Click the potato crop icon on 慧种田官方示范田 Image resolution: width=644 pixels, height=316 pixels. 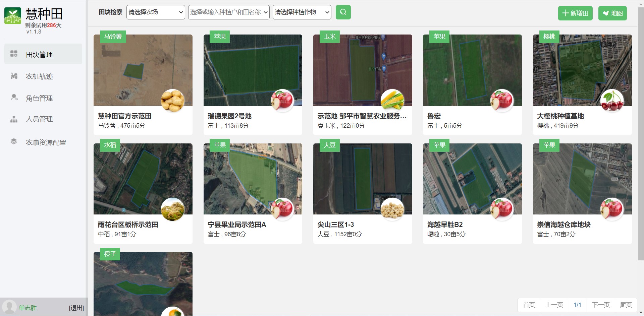point(172,101)
